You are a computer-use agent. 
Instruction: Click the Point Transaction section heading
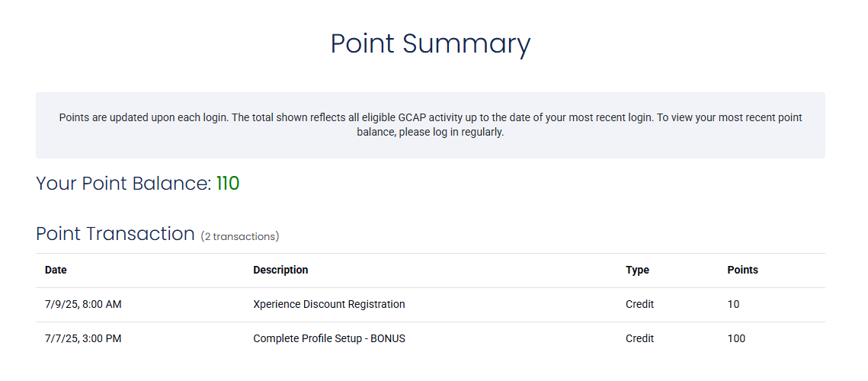point(115,234)
